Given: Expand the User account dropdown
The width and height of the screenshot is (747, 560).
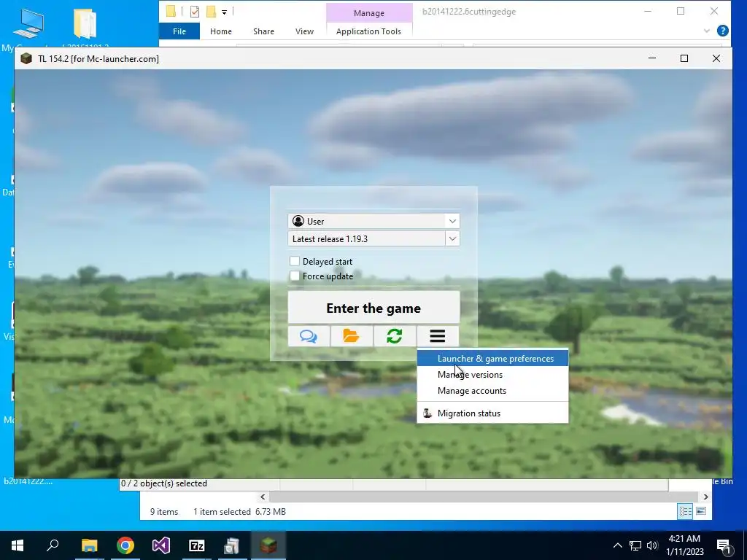Looking at the screenshot, I should pyautogui.click(x=452, y=221).
